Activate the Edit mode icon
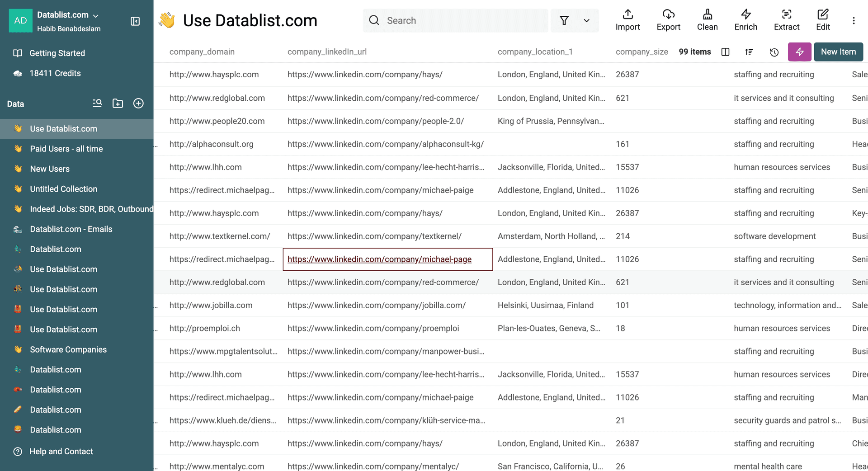The image size is (868, 471). [823, 20]
